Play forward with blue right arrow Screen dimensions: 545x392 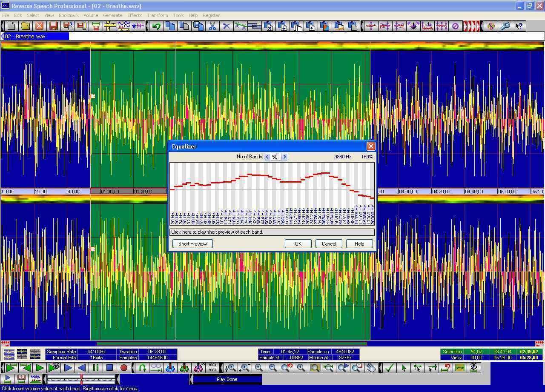68,368
